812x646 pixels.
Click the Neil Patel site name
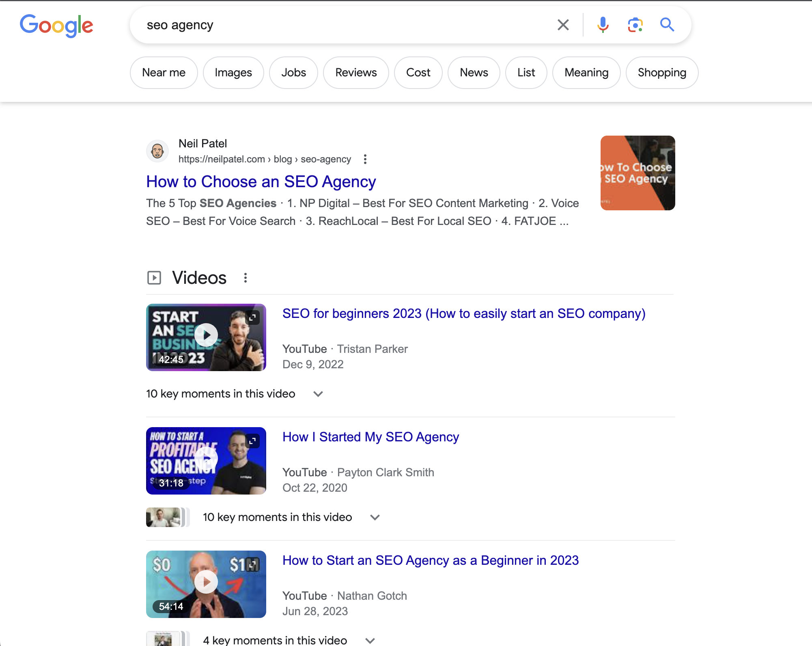pyautogui.click(x=202, y=143)
